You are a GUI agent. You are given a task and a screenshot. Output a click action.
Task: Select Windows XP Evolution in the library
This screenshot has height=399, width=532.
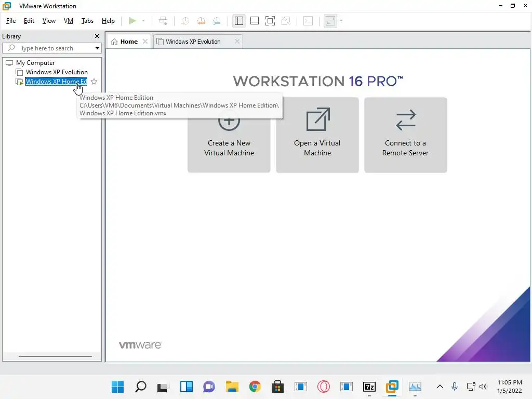coord(57,72)
